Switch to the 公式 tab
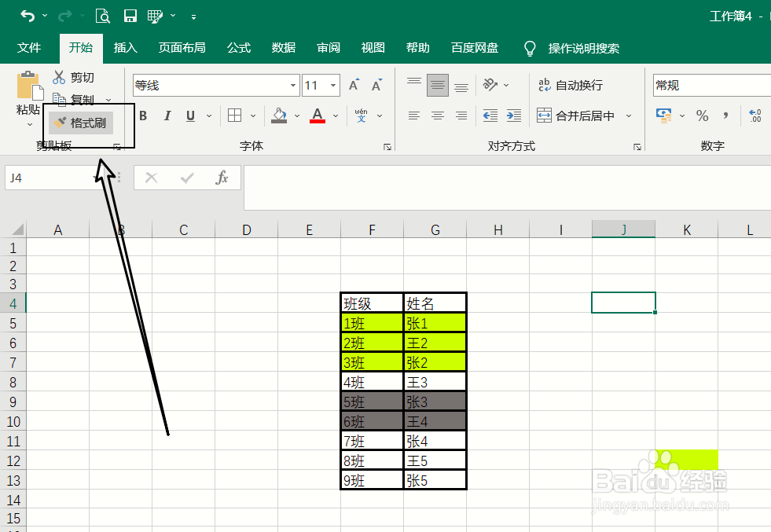 239,48
